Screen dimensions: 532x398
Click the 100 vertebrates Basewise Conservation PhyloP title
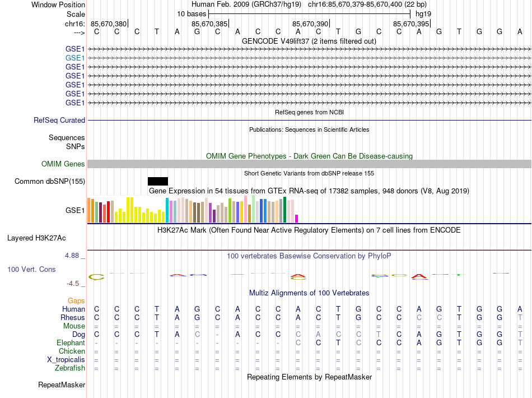[309, 256]
